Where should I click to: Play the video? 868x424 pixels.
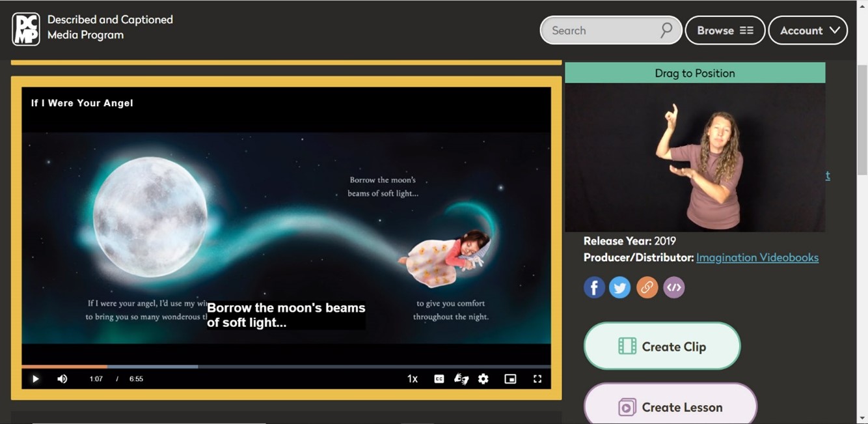[x=35, y=379]
